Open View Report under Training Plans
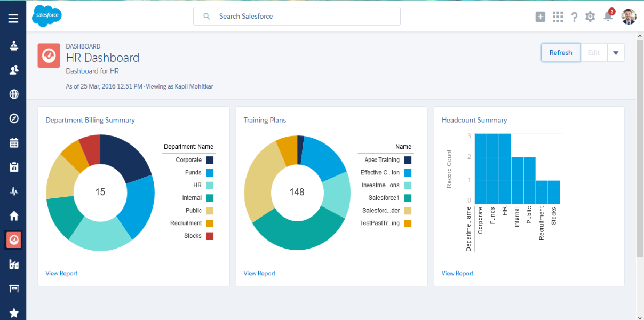644x320 pixels. point(259,273)
